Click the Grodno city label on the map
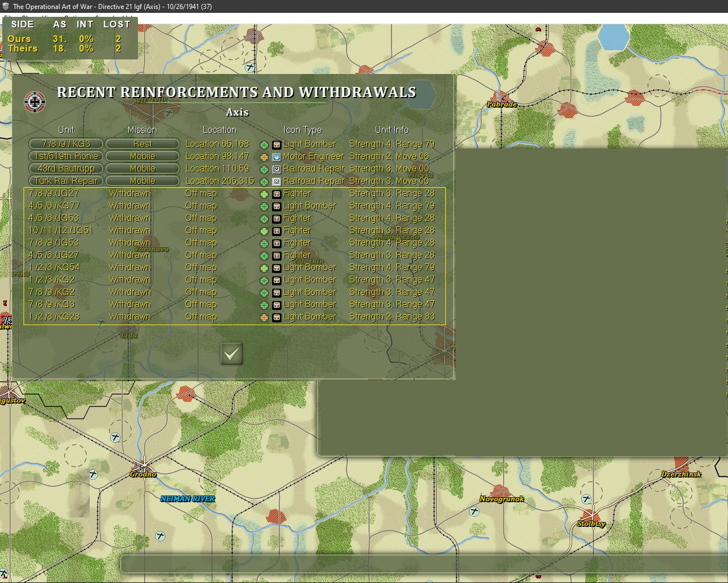This screenshot has width=728, height=583. pos(143,474)
